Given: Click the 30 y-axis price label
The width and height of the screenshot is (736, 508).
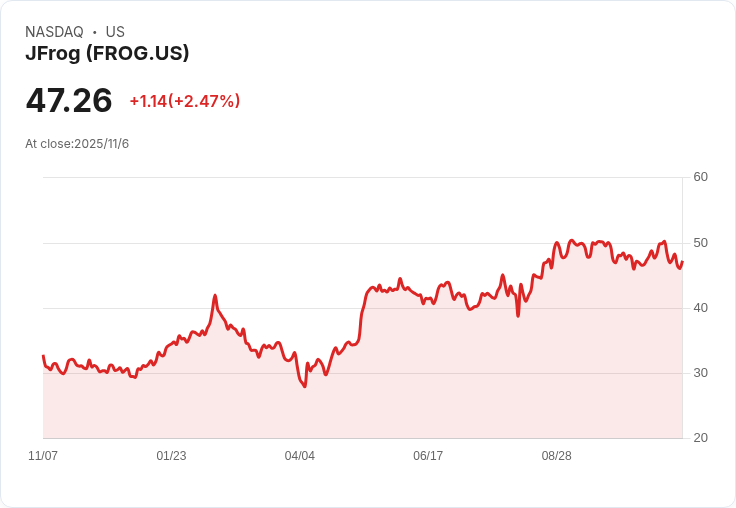Looking at the screenshot, I should point(701,373).
